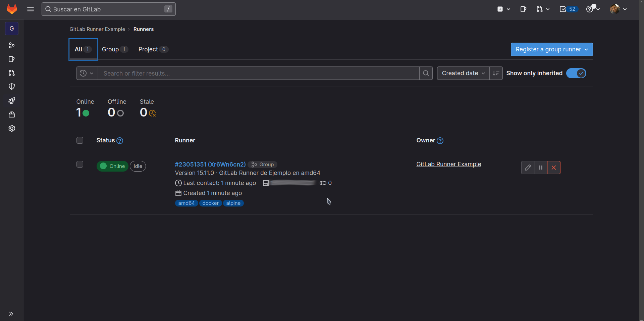Open Security shield sidebar icon
The width and height of the screenshot is (644, 321).
point(12,87)
